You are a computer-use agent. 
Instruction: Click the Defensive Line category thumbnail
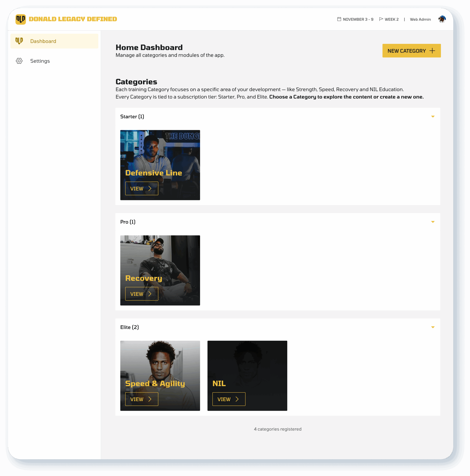[x=160, y=150]
